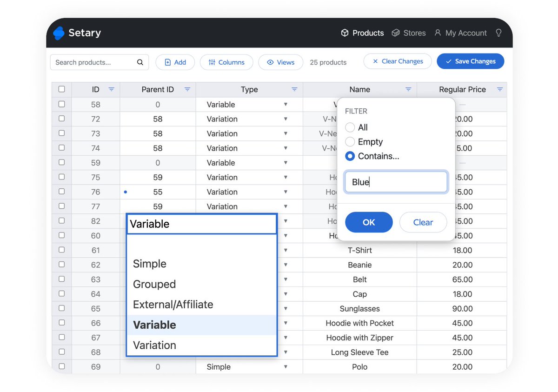Open Type dropdown for row 58
This screenshot has height=392, width=558.
(x=286, y=105)
